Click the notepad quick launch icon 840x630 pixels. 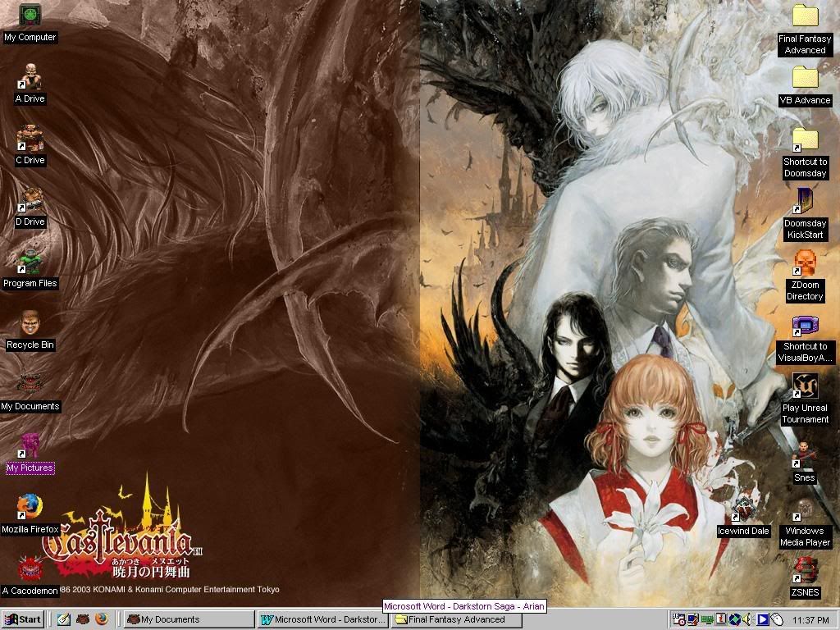pos(64,620)
